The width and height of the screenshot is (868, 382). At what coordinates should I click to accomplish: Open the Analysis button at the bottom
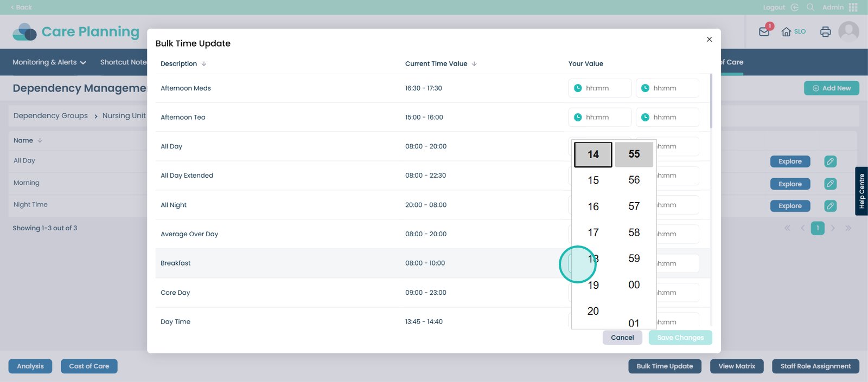30,366
